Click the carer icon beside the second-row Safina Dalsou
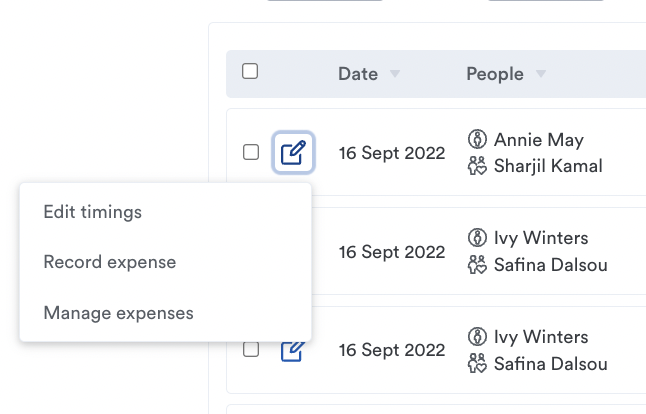The image size is (646, 414). pos(477,265)
